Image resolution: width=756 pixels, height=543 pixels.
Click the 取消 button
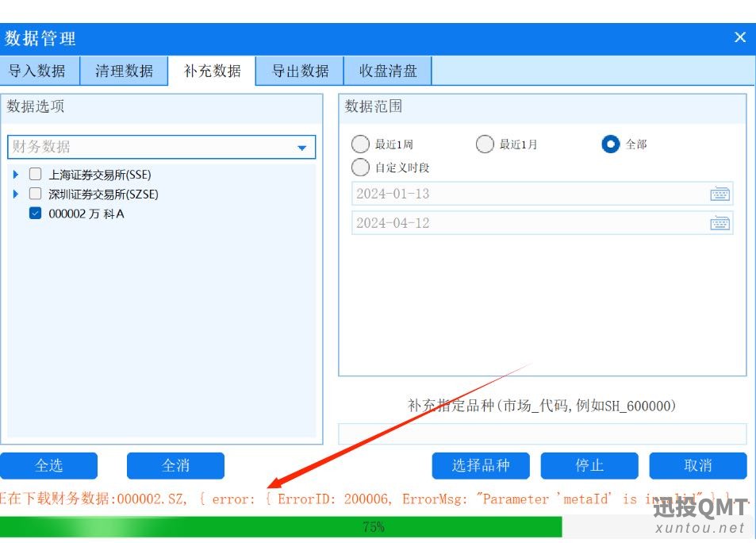click(x=697, y=465)
